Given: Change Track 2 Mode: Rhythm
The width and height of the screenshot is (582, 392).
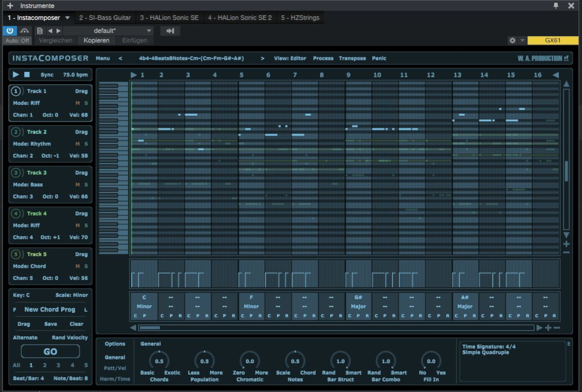Looking at the screenshot, I should click(32, 144).
